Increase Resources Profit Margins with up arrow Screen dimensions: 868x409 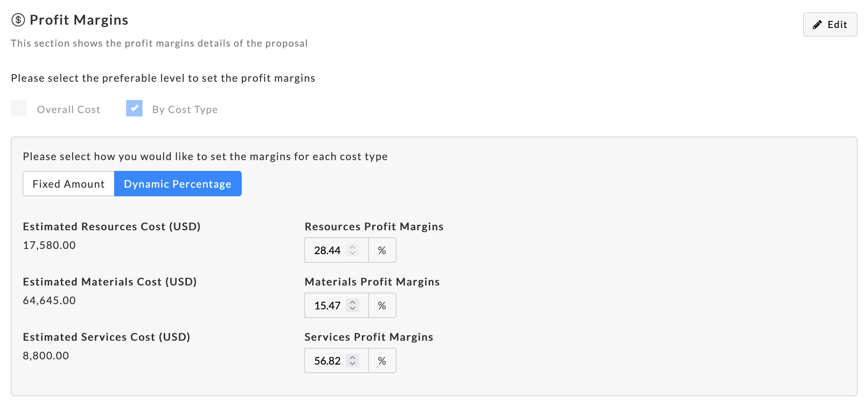(352, 247)
